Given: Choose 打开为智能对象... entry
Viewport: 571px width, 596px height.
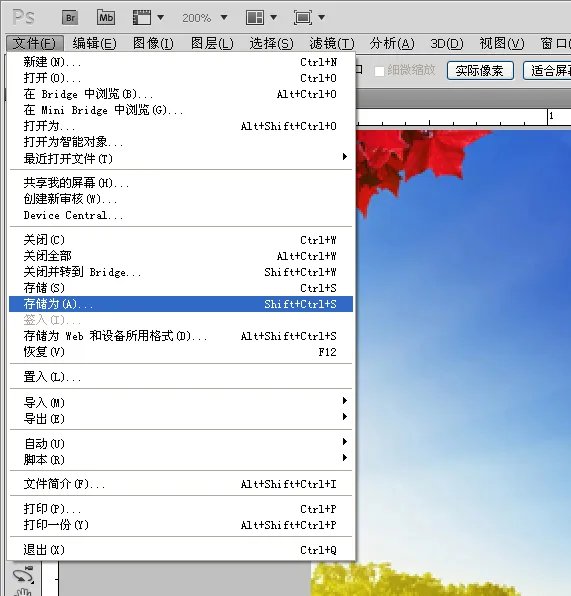Looking at the screenshot, I should coord(181,142).
